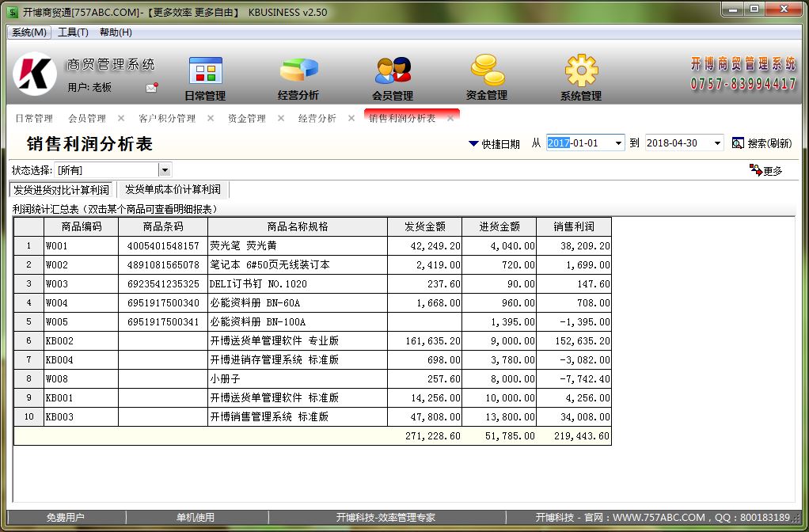Close the 销售利润分析表 tab
The height and width of the screenshot is (532, 809).
click(450, 118)
